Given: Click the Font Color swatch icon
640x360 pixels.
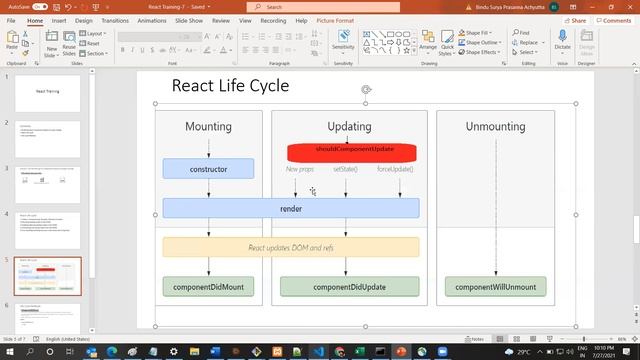Looking at the screenshot, I should coord(223,50).
